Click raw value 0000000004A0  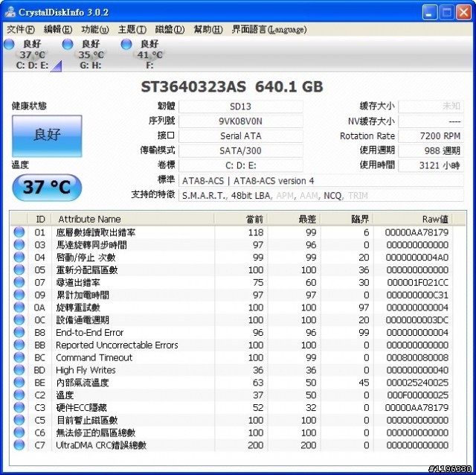417,258
